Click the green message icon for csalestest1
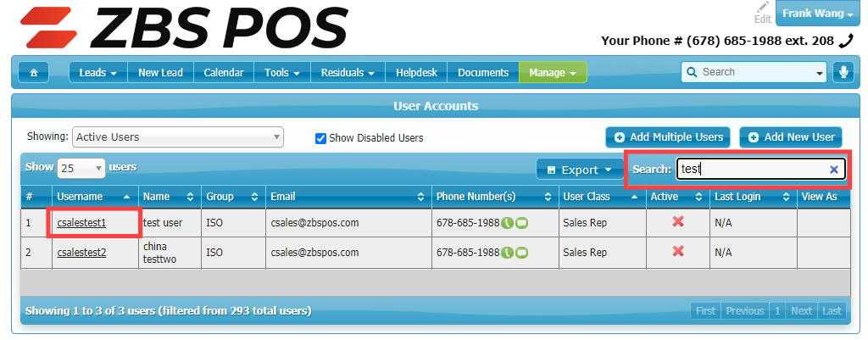868x340 pixels. pos(521,223)
